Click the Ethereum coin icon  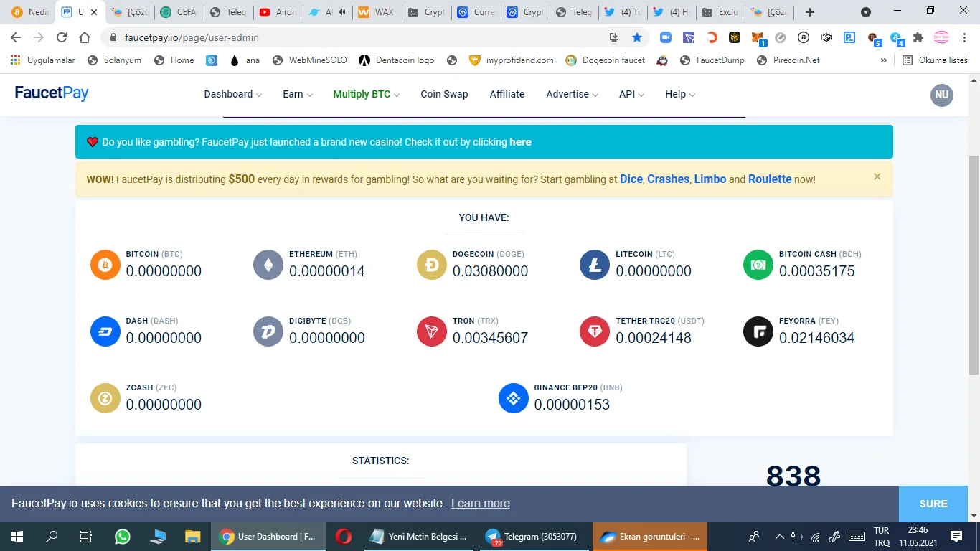tap(268, 265)
